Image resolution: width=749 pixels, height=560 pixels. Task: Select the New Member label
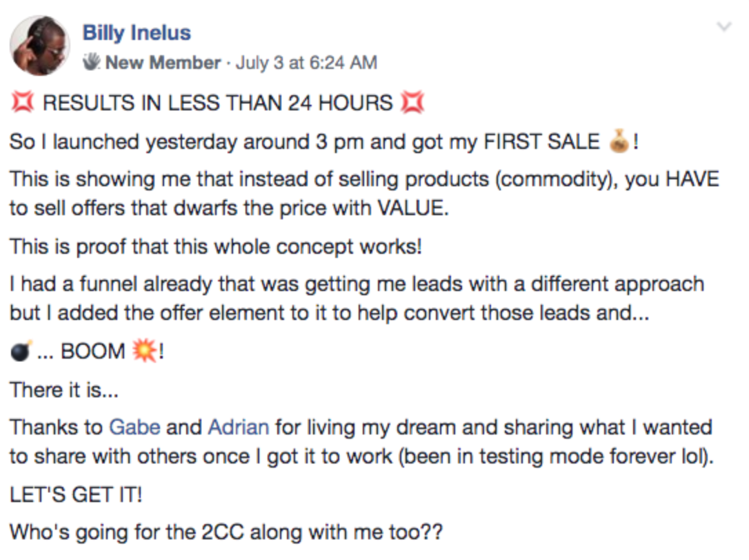pos(163,63)
